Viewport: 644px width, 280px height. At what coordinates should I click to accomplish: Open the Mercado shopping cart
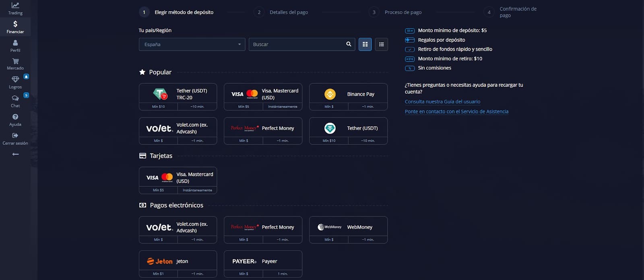pyautogui.click(x=15, y=64)
